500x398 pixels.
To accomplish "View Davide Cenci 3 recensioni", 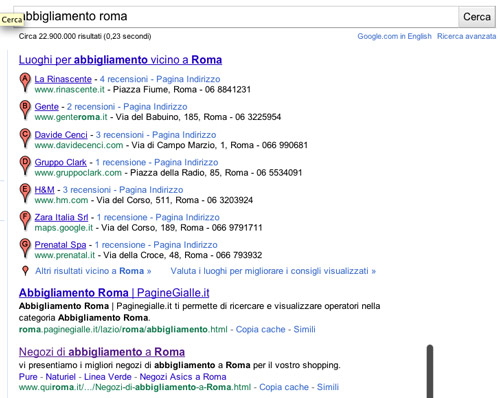I will pyautogui.click(x=120, y=135).
